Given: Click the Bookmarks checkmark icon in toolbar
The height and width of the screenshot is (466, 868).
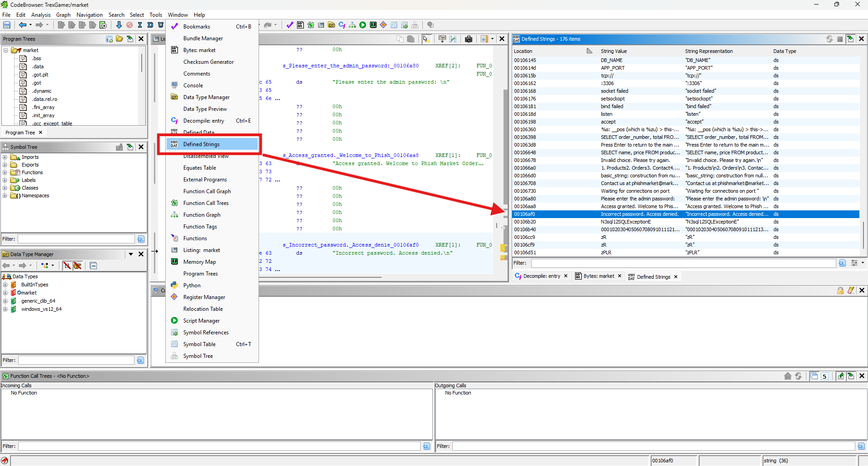Looking at the screenshot, I should click(x=290, y=25).
